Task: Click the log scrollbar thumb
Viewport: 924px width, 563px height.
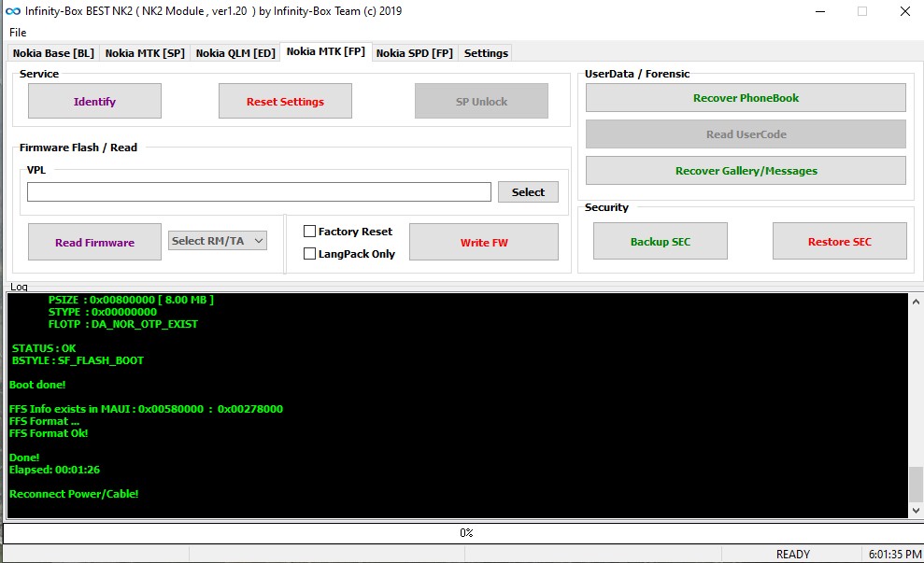Action: 916,484
